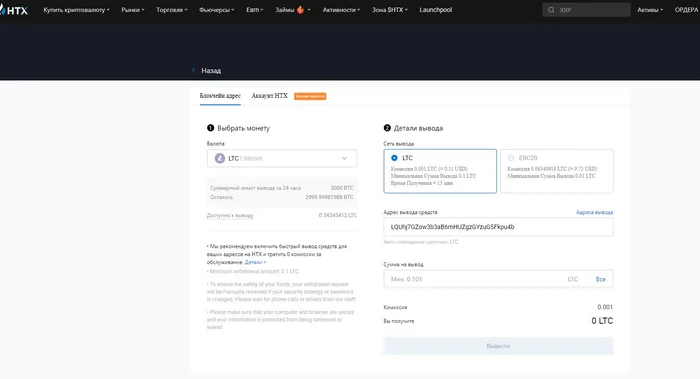The image size is (700, 379).
Task: Click Все to withdraw the full amount
Action: (600, 279)
